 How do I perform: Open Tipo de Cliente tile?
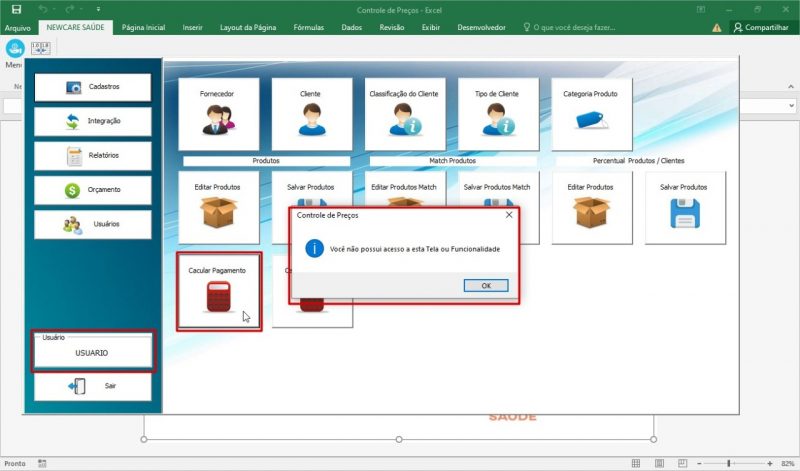pyautogui.click(x=498, y=118)
